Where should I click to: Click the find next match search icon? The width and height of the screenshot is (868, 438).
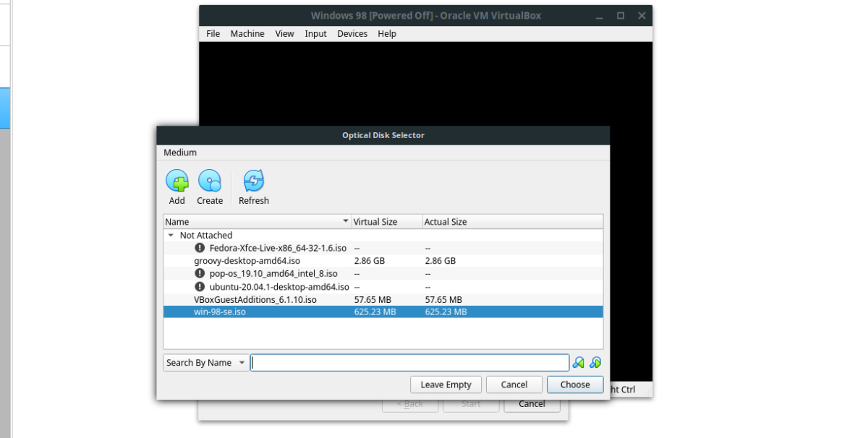(x=595, y=363)
